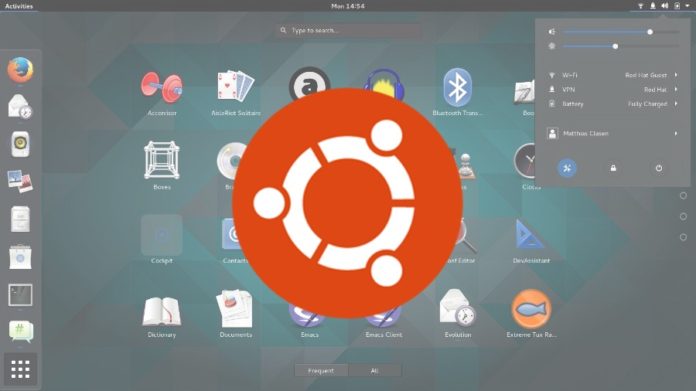
Task: Open Rhythmbox speaker icon in the dash
Action: [x=20, y=144]
